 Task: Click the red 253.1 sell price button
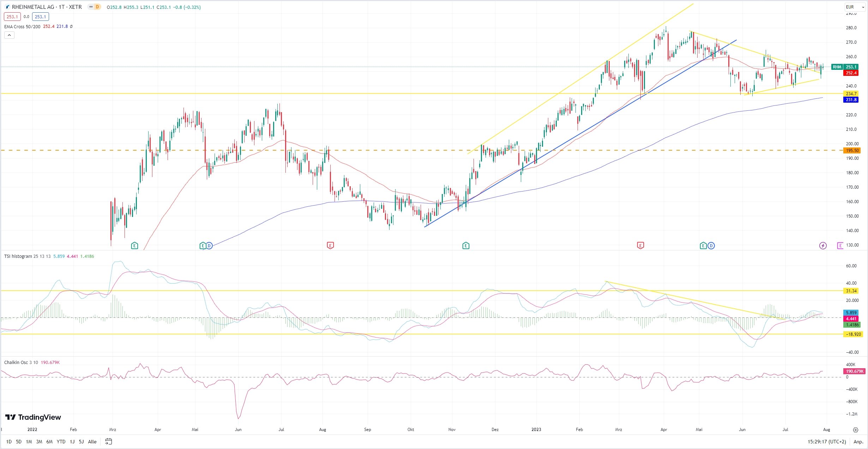(12, 17)
